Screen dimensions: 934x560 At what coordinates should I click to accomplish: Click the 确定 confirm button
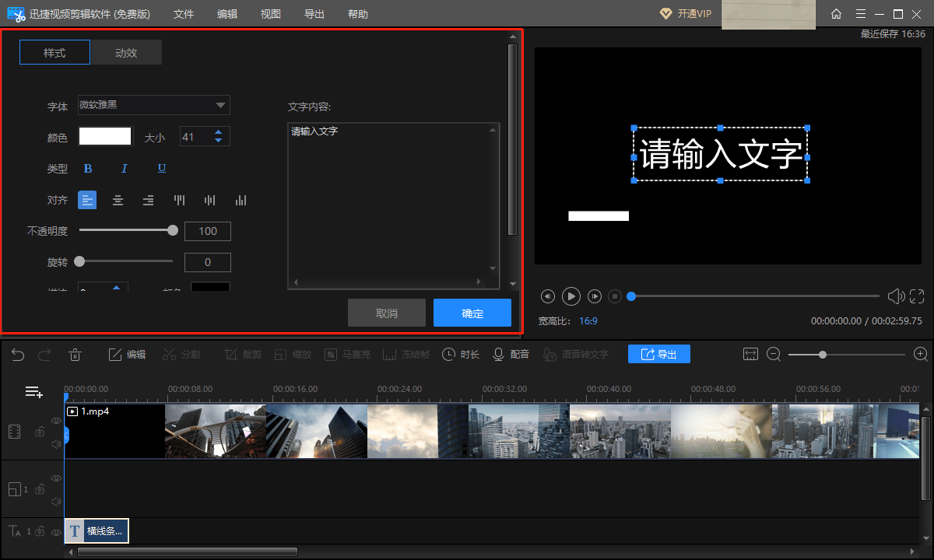[x=472, y=313]
